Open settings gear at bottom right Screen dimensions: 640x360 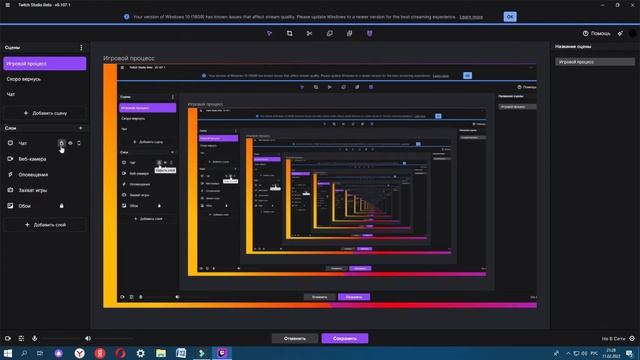[632, 338]
